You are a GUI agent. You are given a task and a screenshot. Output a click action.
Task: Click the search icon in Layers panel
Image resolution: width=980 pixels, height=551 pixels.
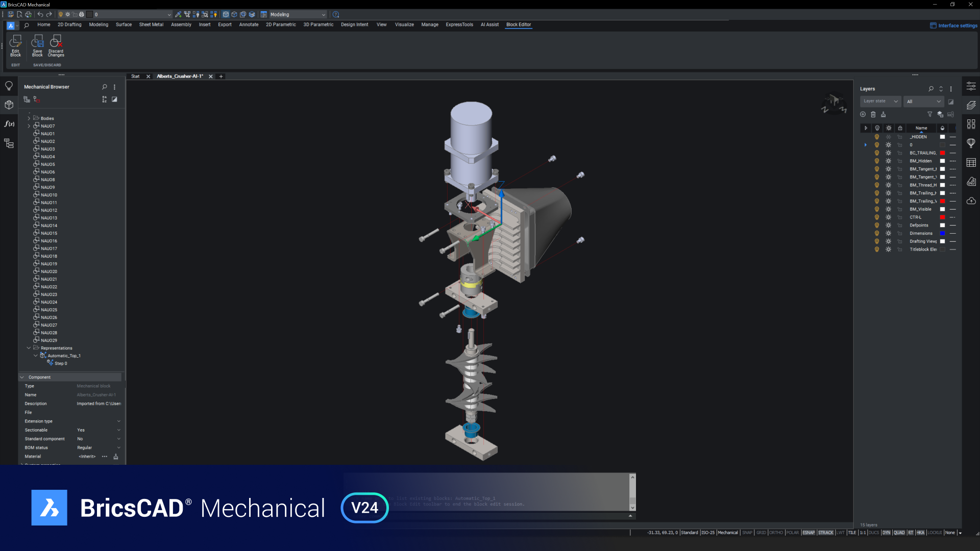pos(931,89)
